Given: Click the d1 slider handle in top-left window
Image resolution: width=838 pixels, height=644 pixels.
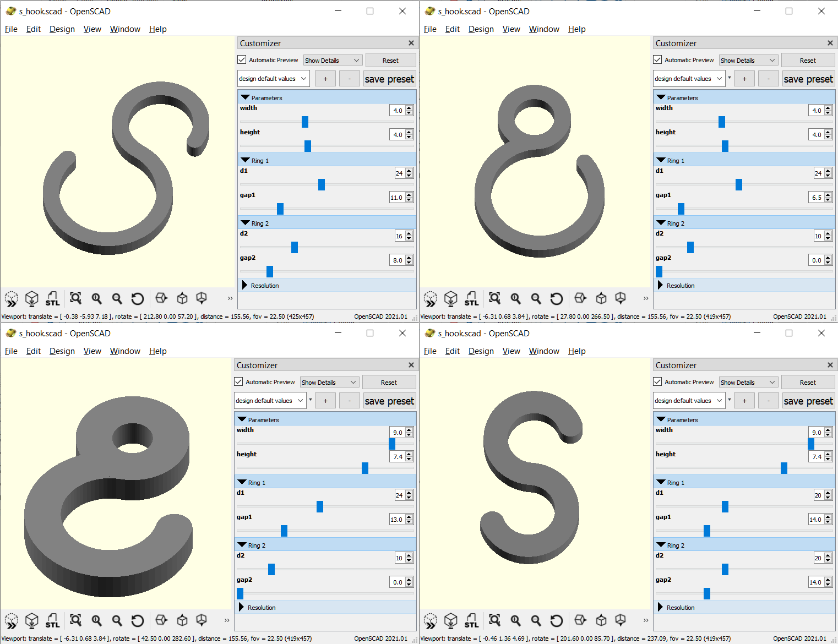Looking at the screenshot, I should (x=322, y=184).
